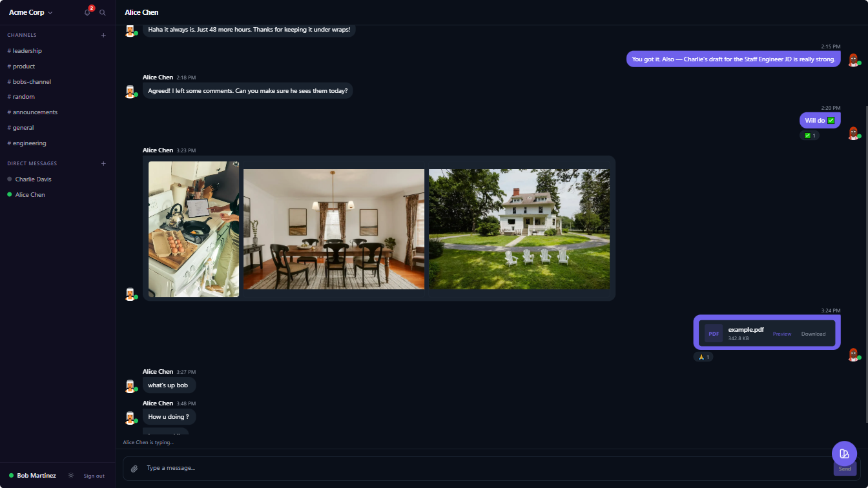Click the Send button icon
Viewport: 868px width, 488px height.
point(844,454)
